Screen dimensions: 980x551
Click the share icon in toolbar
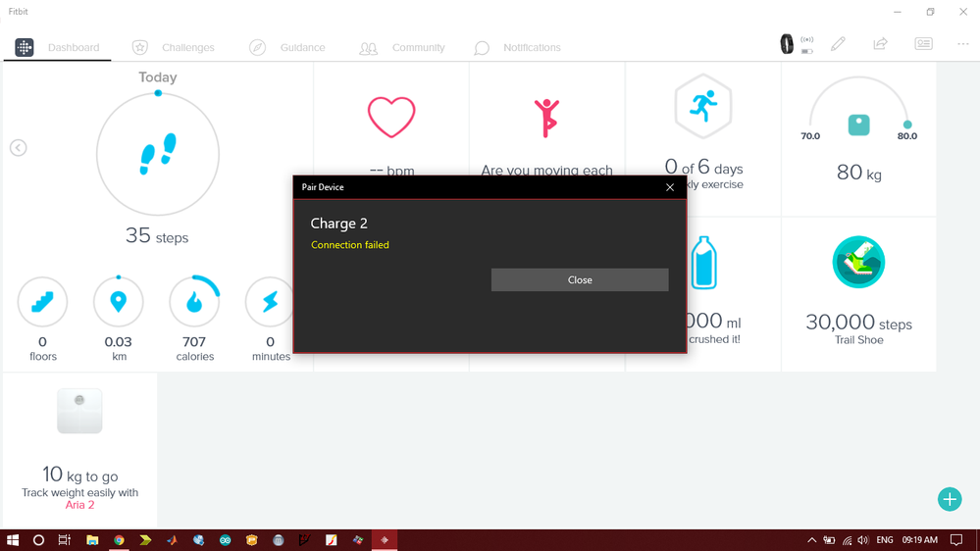point(880,44)
